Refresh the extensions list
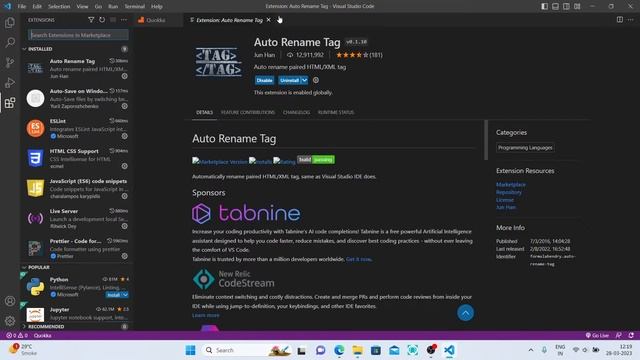The width and height of the screenshot is (640, 360). point(102,20)
